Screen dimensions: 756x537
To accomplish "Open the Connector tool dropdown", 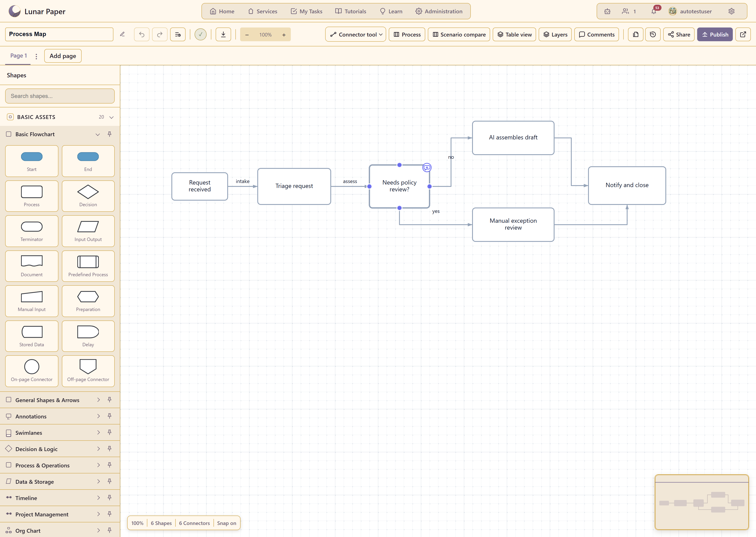I will pos(356,34).
